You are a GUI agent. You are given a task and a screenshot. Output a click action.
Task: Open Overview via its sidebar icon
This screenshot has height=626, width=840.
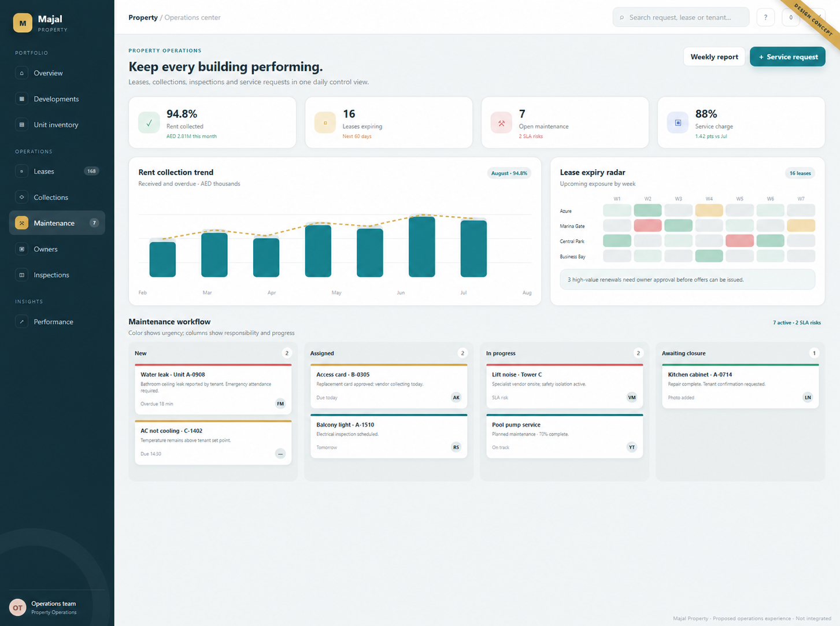click(x=22, y=73)
